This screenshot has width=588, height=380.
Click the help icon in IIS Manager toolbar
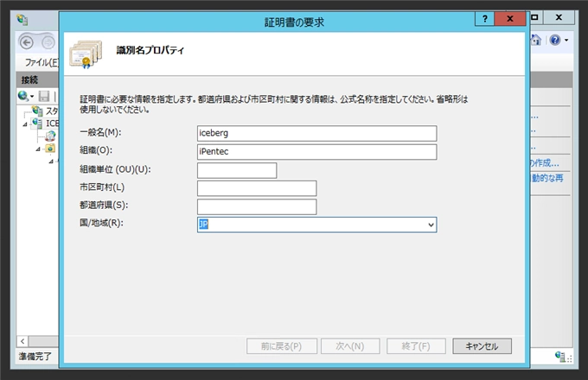555,40
